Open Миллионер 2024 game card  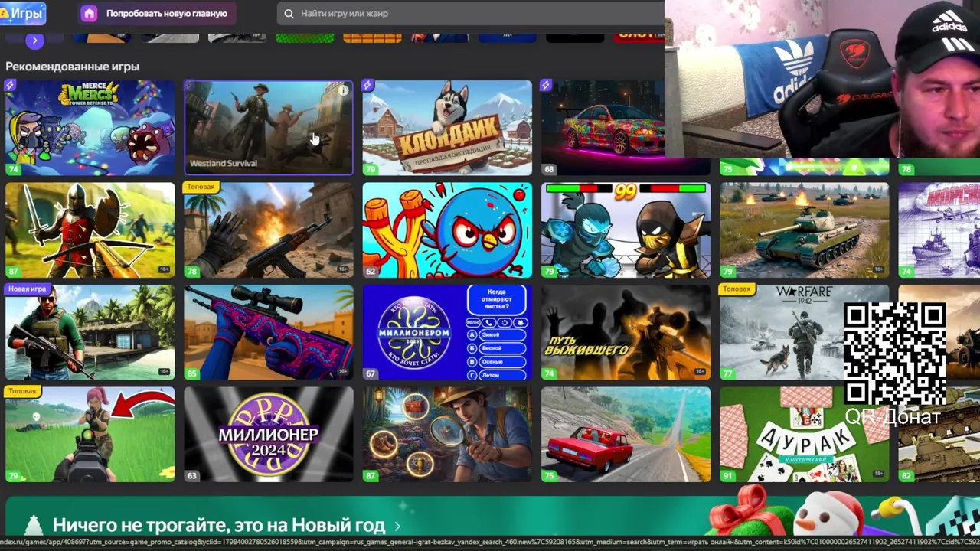coord(268,435)
